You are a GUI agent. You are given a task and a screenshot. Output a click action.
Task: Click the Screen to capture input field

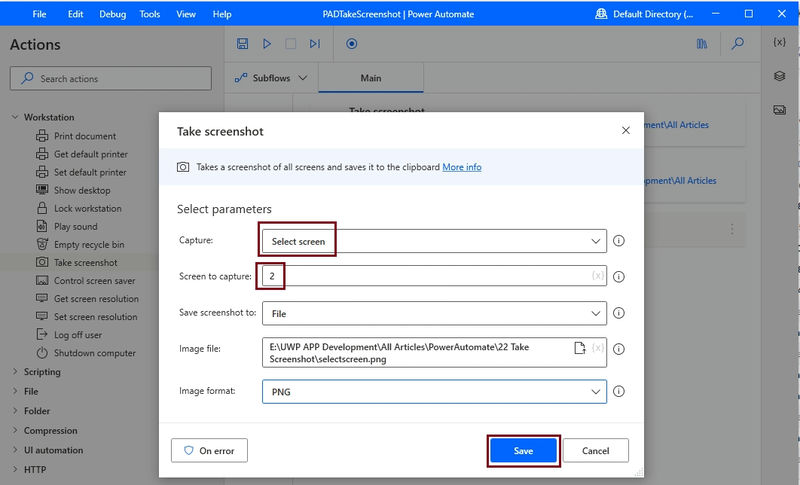click(x=430, y=276)
